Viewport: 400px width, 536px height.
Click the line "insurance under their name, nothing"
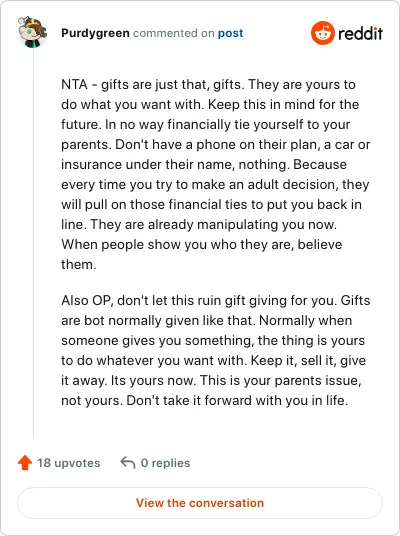pos(175,164)
